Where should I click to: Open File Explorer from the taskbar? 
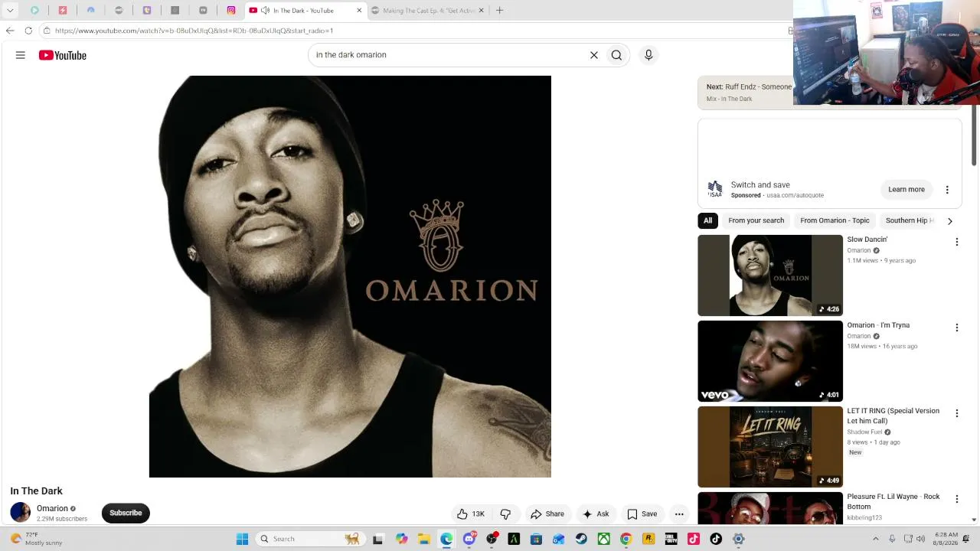(x=424, y=539)
